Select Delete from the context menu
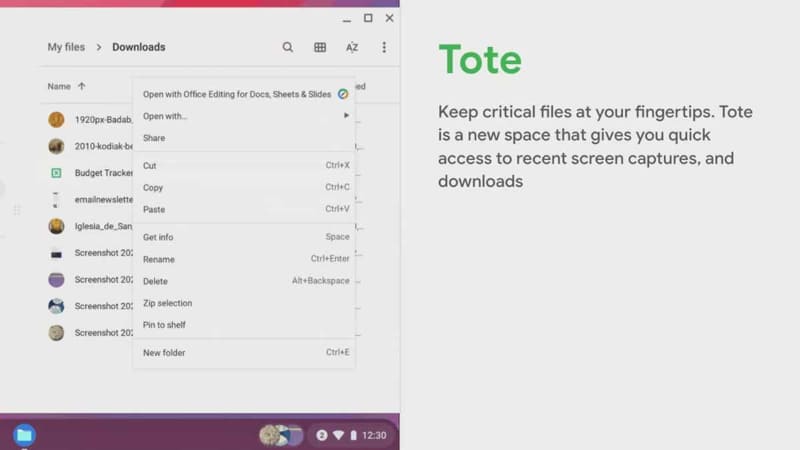Screen dimensions: 800x450 tap(244, 281)
